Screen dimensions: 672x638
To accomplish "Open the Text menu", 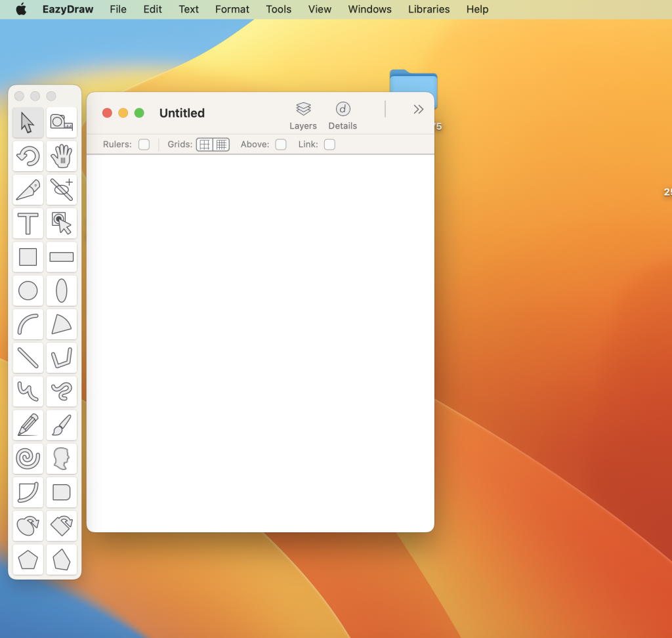I will (x=188, y=9).
